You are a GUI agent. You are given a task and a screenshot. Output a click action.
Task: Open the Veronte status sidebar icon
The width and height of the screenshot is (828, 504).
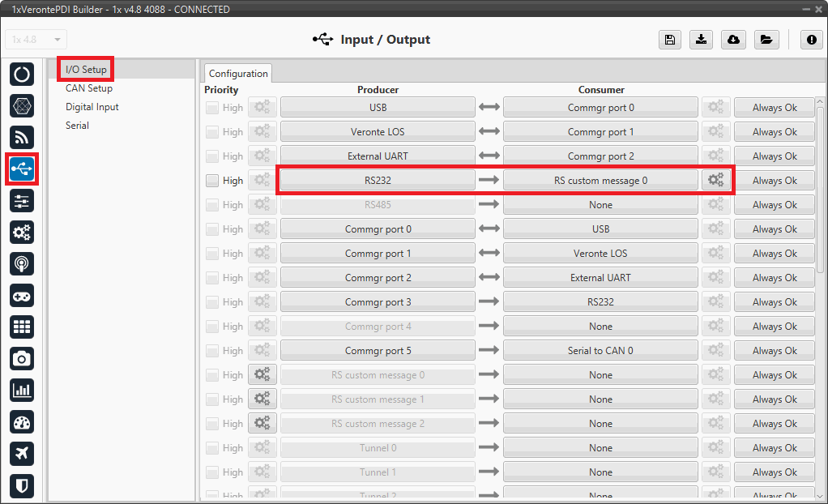(x=22, y=74)
